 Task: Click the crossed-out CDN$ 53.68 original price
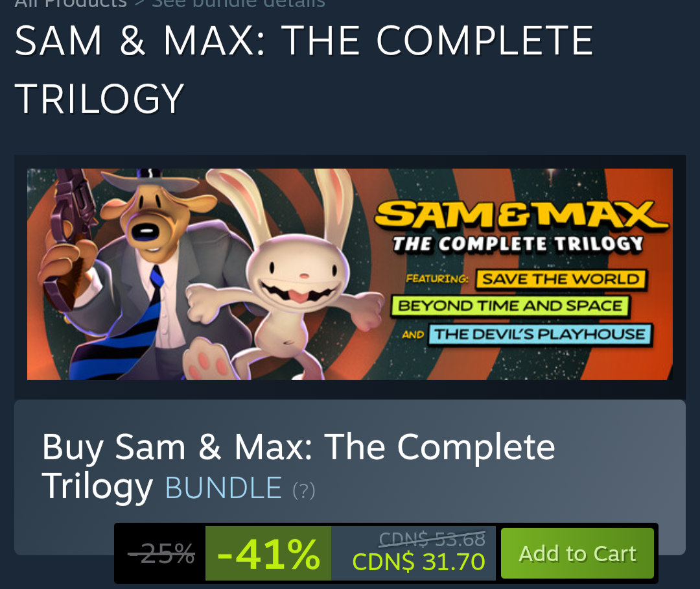pyautogui.click(x=432, y=539)
